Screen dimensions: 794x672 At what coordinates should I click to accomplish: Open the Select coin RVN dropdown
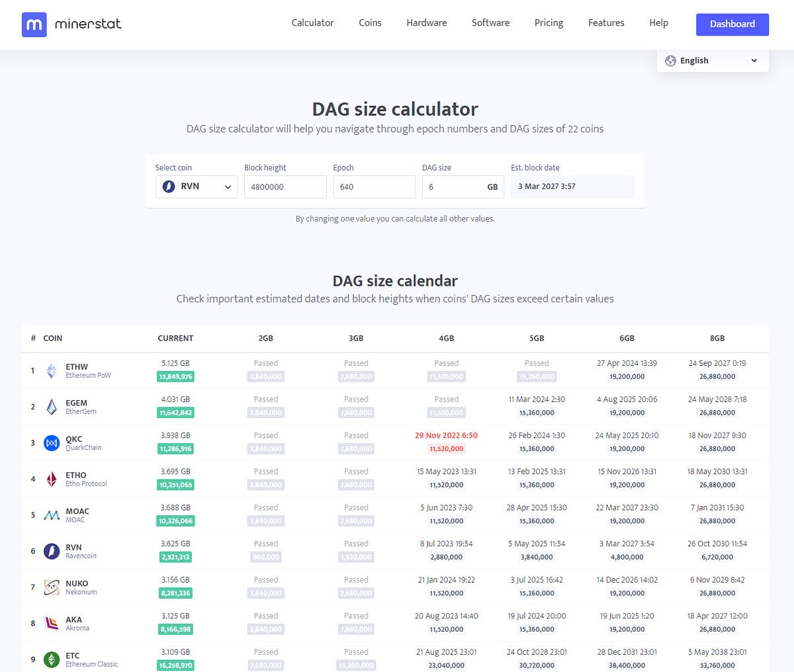tap(197, 187)
